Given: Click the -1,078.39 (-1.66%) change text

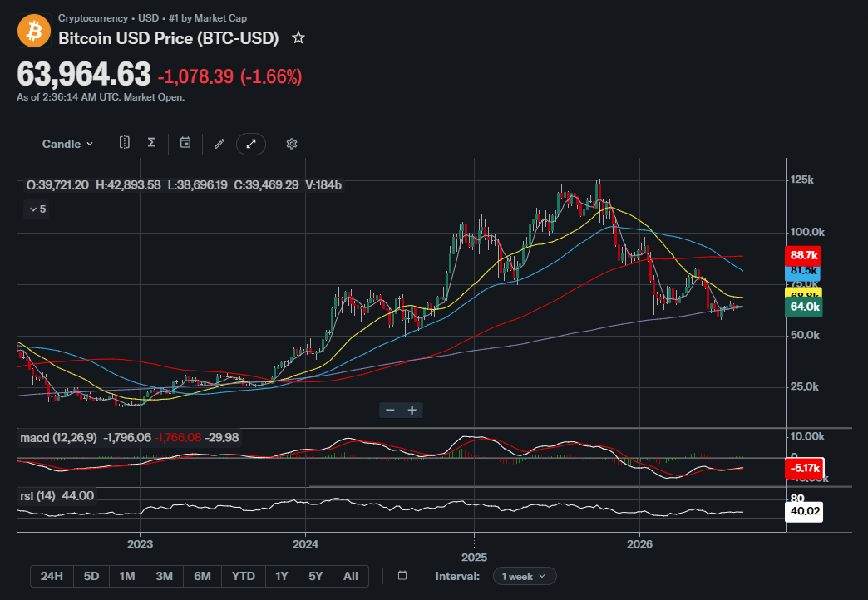Looking at the screenshot, I should coord(229,76).
